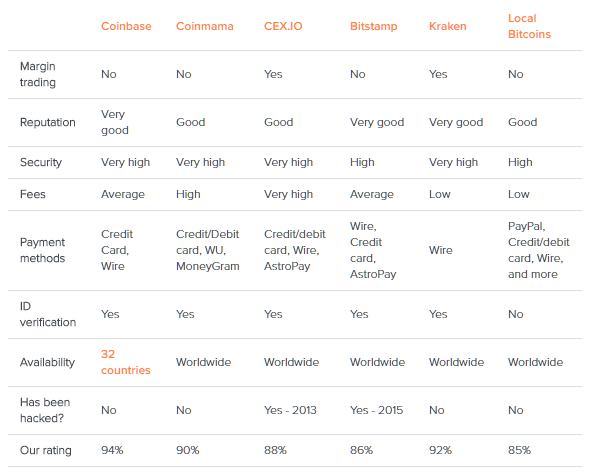
Task: Select Coinmama's payment methods cell with MoneyGram
Action: coord(208,250)
